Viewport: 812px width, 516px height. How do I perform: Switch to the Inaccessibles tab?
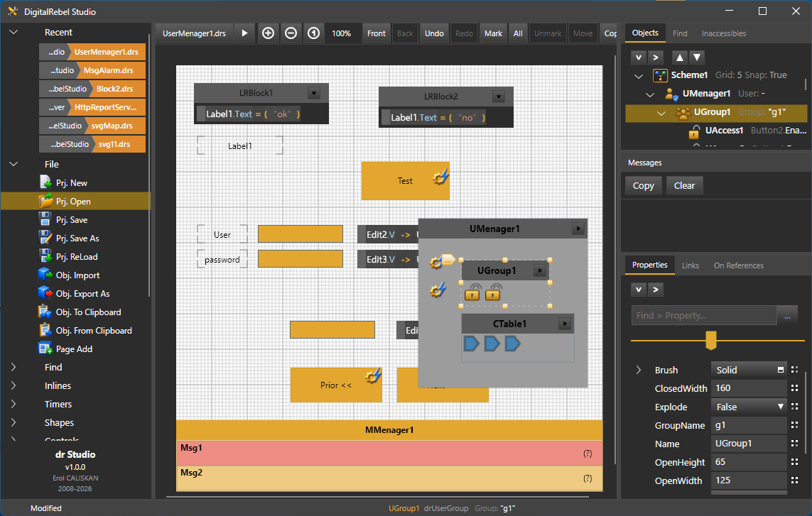[723, 33]
